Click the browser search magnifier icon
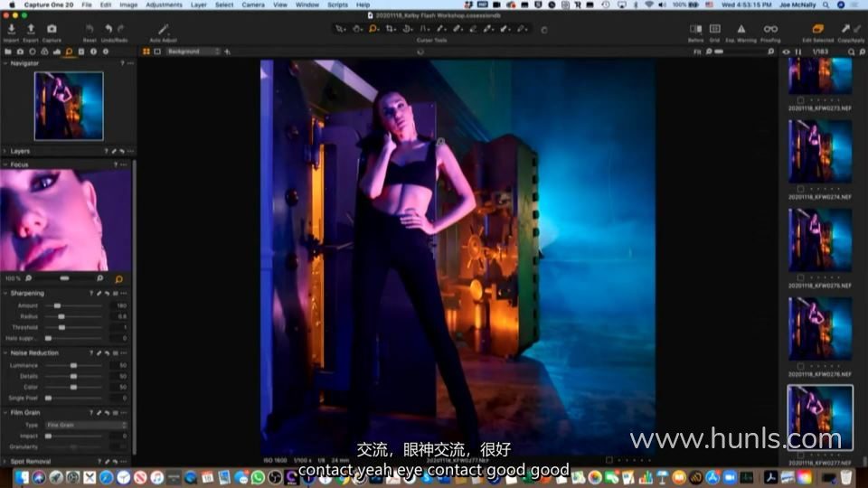Viewport: 868px width, 488px height. tap(852, 52)
